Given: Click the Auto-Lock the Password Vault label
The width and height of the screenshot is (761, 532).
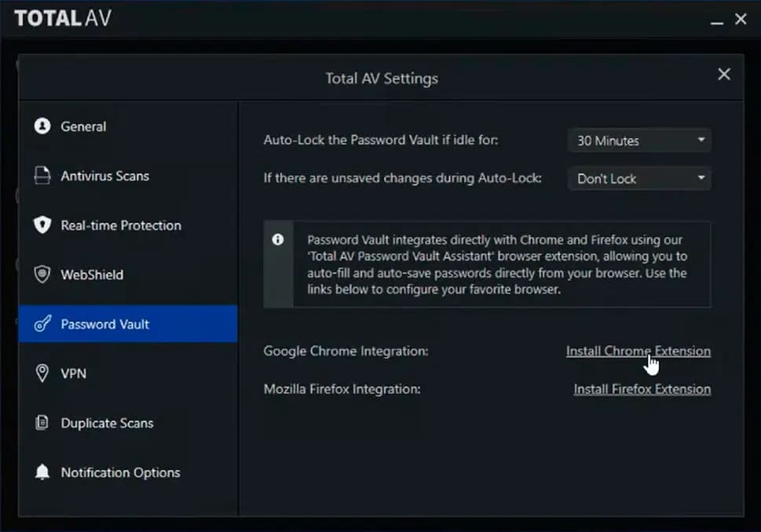Looking at the screenshot, I should tap(381, 140).
